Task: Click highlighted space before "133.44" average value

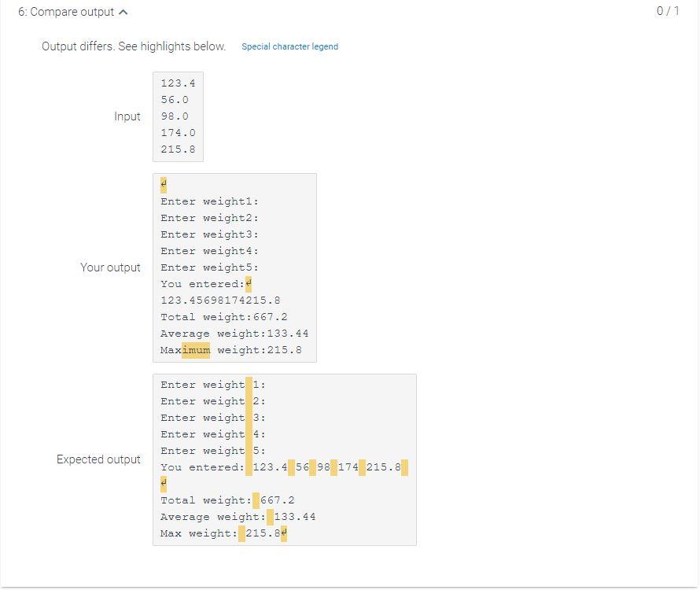Action: 268,517
